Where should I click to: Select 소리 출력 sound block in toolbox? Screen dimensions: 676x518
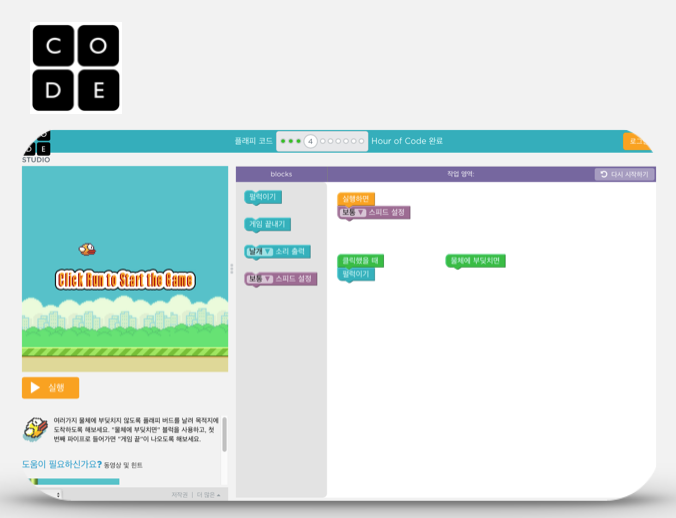click(290, 251)
